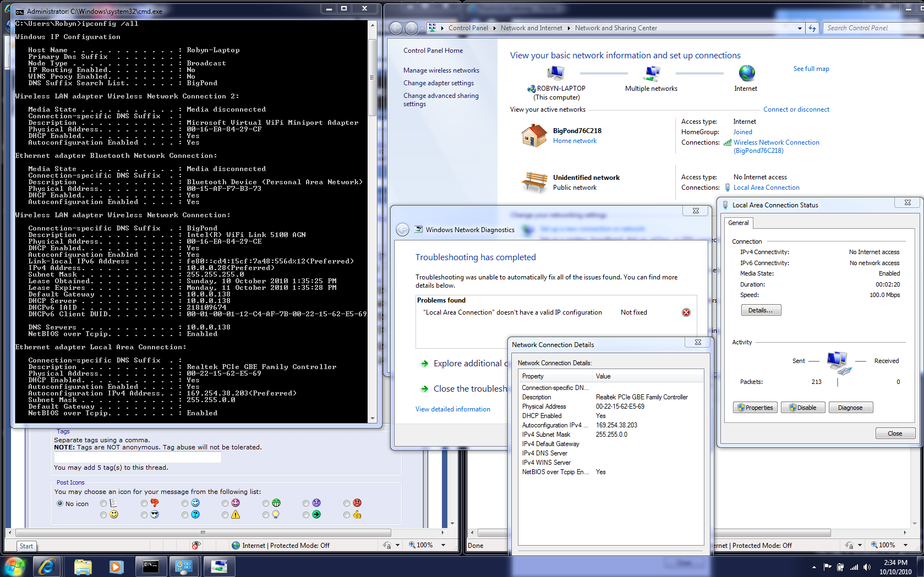Select the thumbs-down post icon radio button
The image size is (924, 577).
144,503
